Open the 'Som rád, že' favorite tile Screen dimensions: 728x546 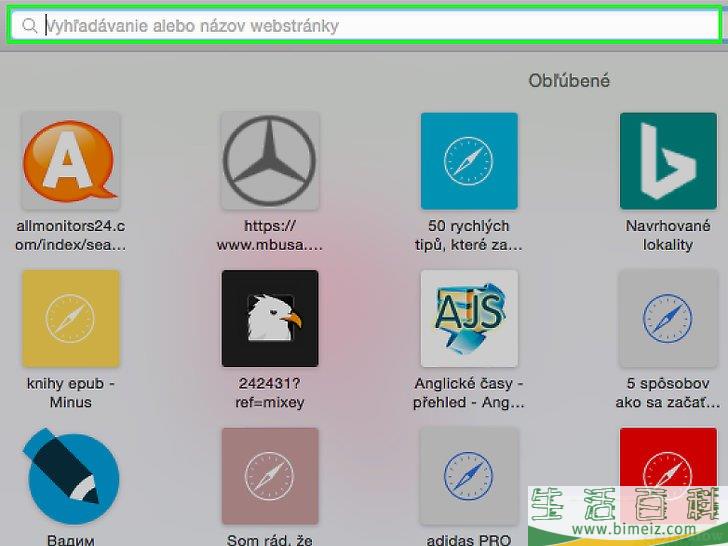[270, 476]
